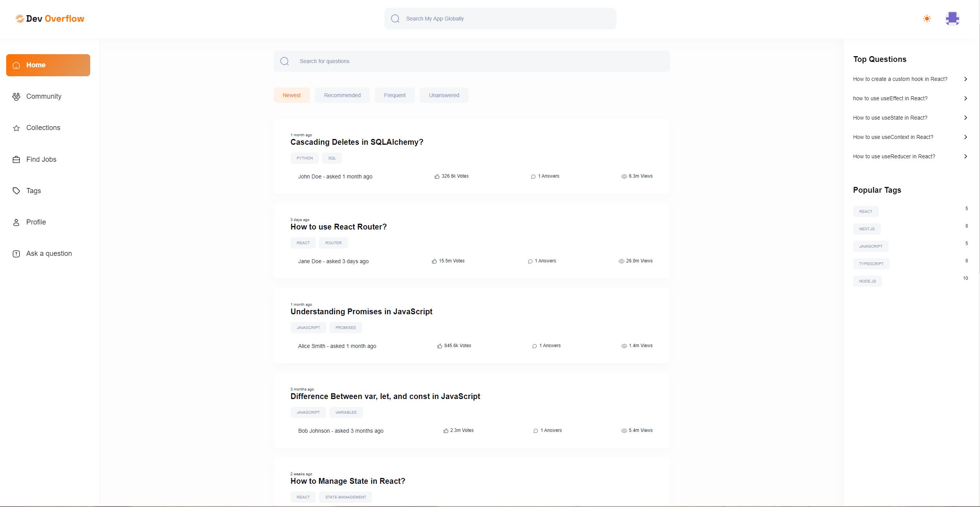Select the Frequent filter tab

pos(394,95)
